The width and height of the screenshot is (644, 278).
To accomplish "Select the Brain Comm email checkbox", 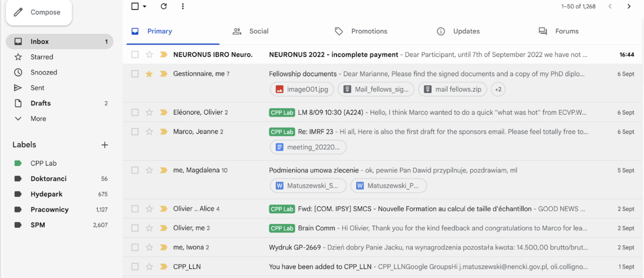I will [x=135, y=228].
